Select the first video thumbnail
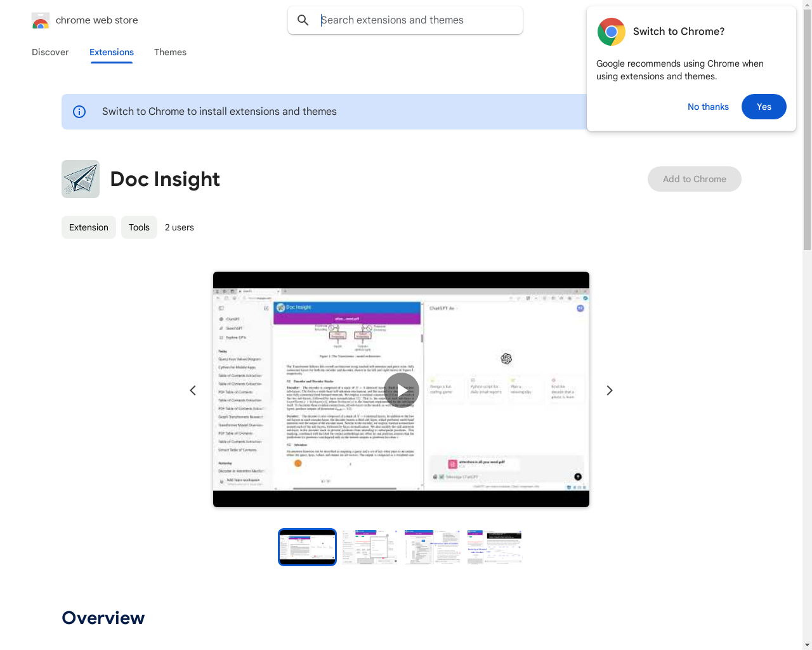 click(x=307, y=547)
